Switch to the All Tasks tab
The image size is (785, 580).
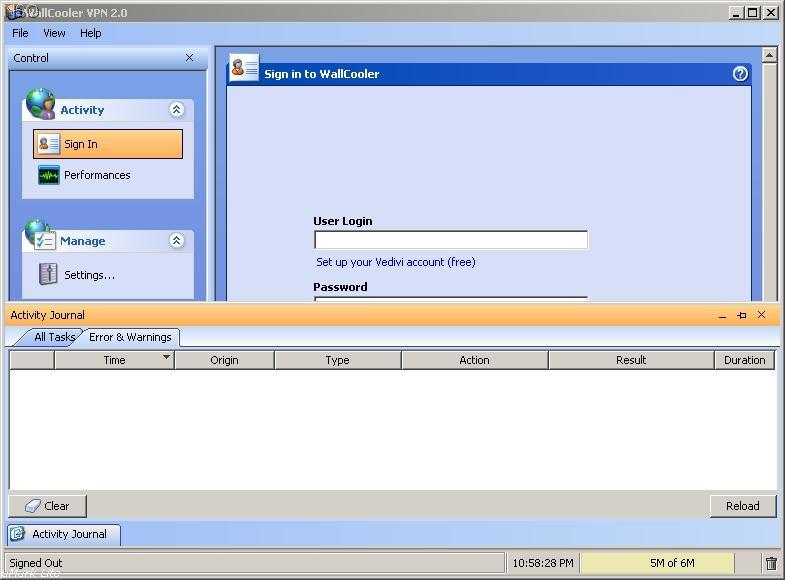coord(54,337)
